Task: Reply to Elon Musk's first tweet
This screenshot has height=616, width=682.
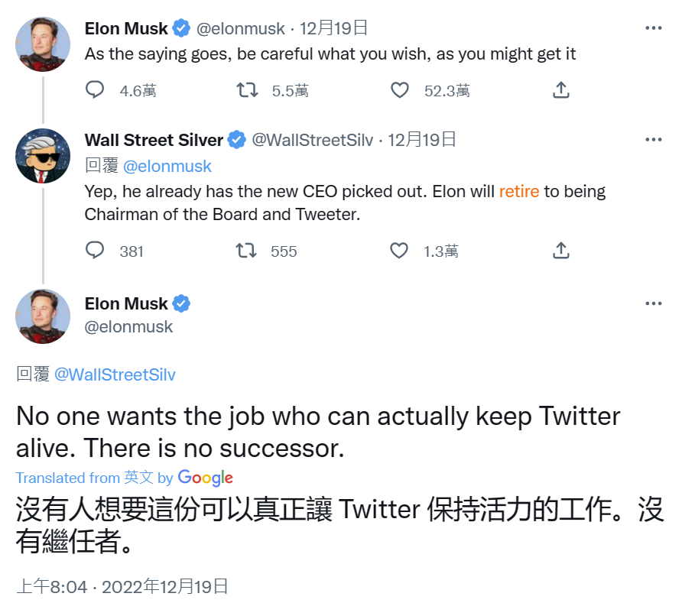Action: 95,91
